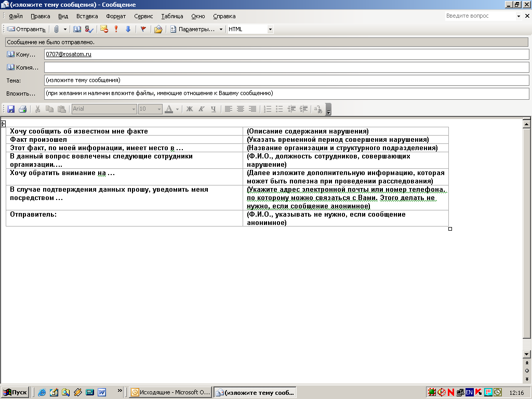Launch Word from quick launch
Screen dimensions: 532x399
coord(102,392)
